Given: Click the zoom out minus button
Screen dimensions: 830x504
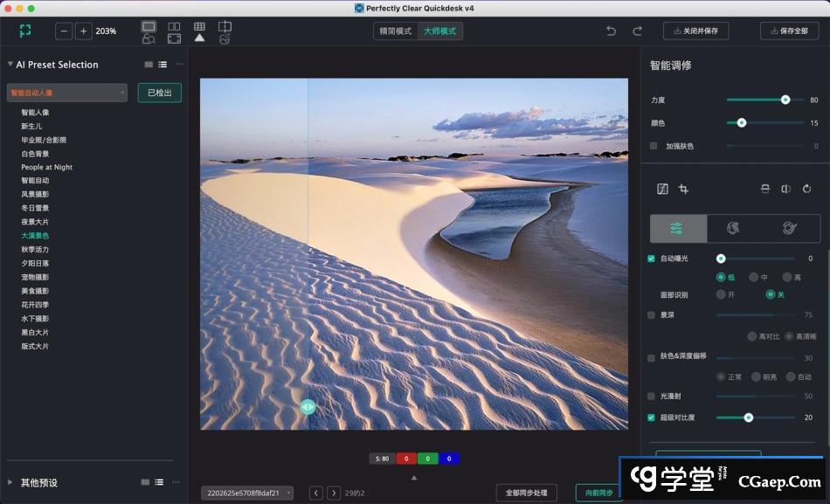Looking at the screenshot, I should (x=64, y=31).
